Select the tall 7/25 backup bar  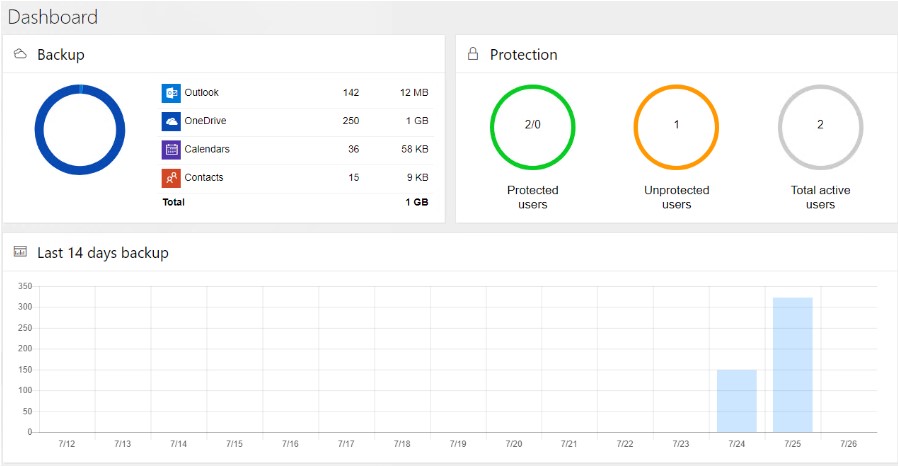pos(793,364)
